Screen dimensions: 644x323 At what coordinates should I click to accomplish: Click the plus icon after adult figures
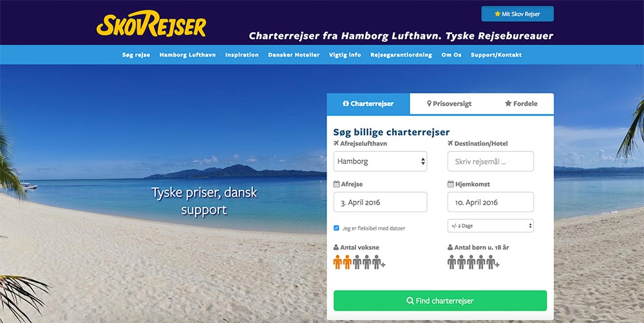click(383, 266)
